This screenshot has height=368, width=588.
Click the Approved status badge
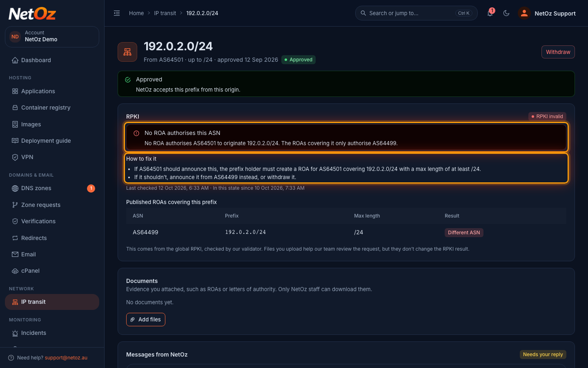[298, 60]
